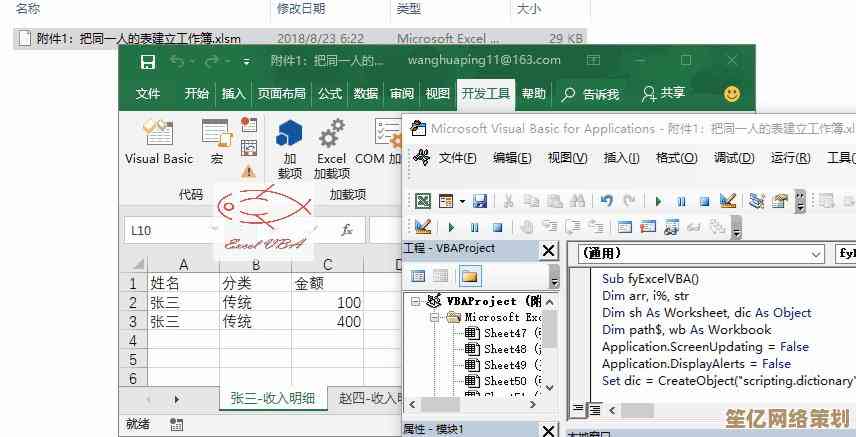Toggle Design Mode in the VBA toolbar
The height and width of the screenshot is (437, 856).
coord(727,201)
